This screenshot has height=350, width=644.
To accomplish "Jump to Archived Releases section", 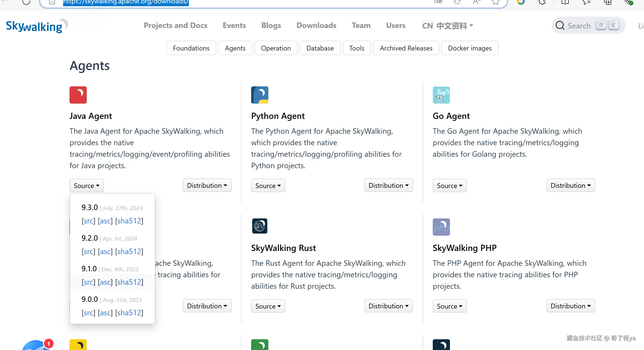I will tap(406, 48).
